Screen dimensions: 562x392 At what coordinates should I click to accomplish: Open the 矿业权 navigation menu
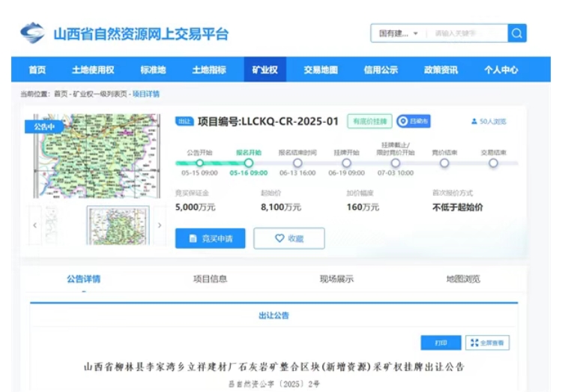click(265, 70)
